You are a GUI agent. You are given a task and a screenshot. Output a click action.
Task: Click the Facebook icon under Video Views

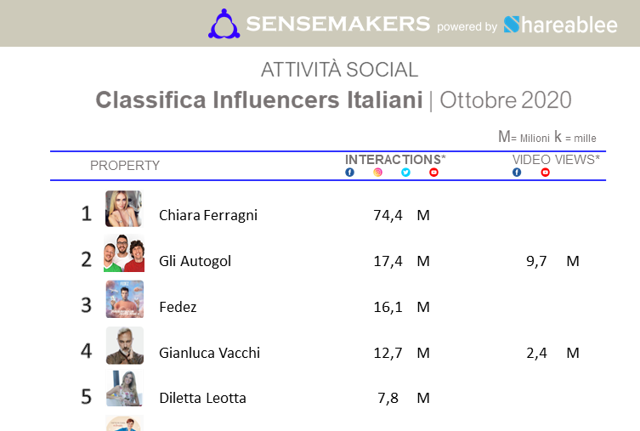517,172
